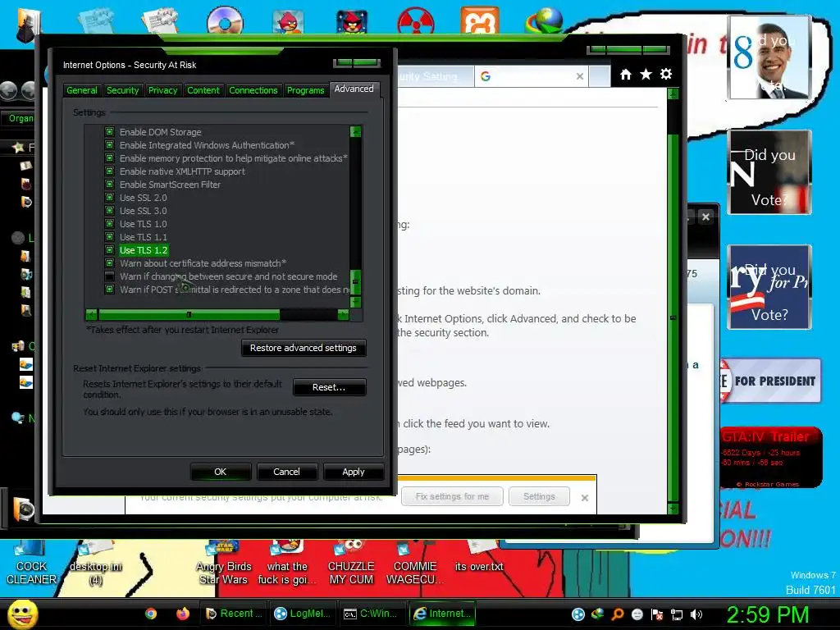The width and height of the screenshot is (840, 630).
Task: Click browser page scrollbar down arrow
Action: coord(673,509)
